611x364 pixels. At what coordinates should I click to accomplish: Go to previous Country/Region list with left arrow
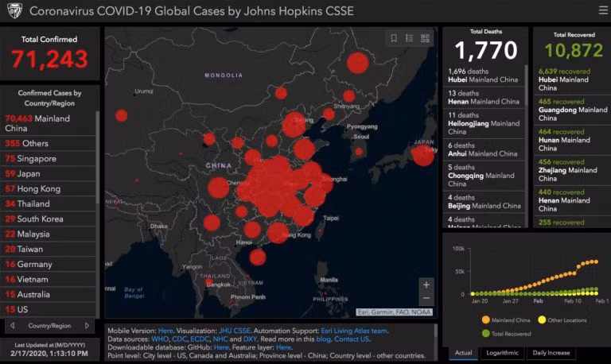coord(13,326)
